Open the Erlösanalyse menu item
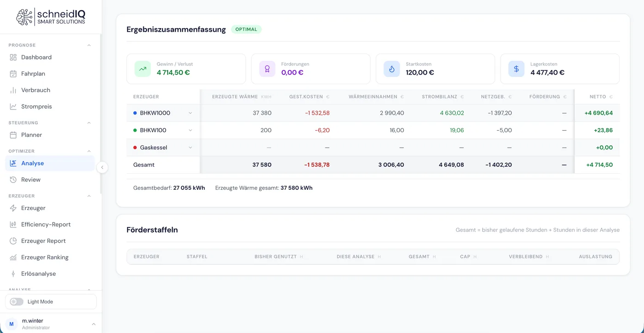 tap(50, 274)
